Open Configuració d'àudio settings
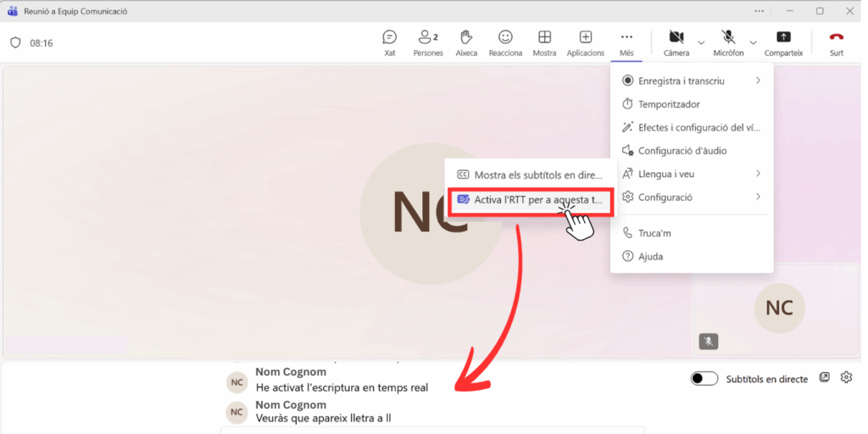Viewport: 868px width, 434px height. pyautogui.click(x=682, y=151)
